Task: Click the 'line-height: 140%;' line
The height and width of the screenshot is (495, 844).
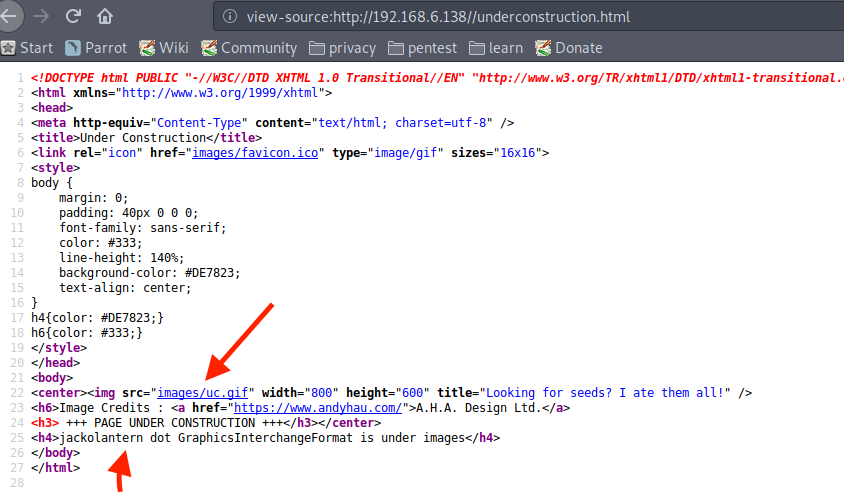Action: pyautogui.click(x=122, y=258)
